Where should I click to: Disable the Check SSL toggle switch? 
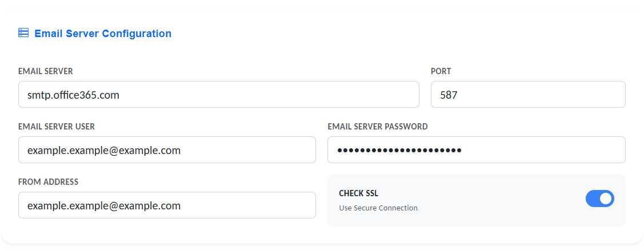(599, 199)
